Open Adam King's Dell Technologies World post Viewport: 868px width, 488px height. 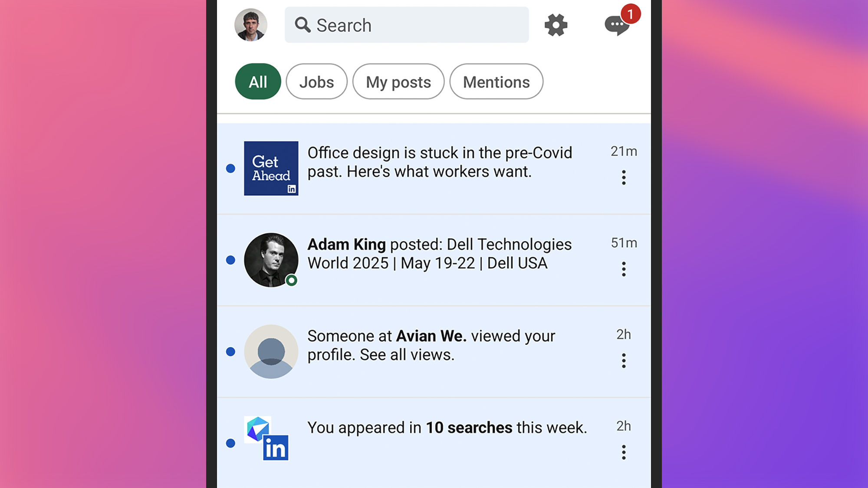(440, 254)
